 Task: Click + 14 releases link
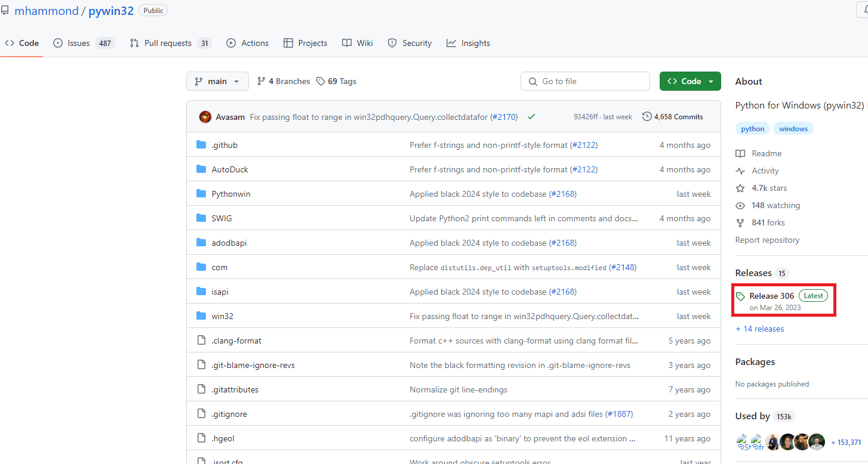tap(760, 329)
